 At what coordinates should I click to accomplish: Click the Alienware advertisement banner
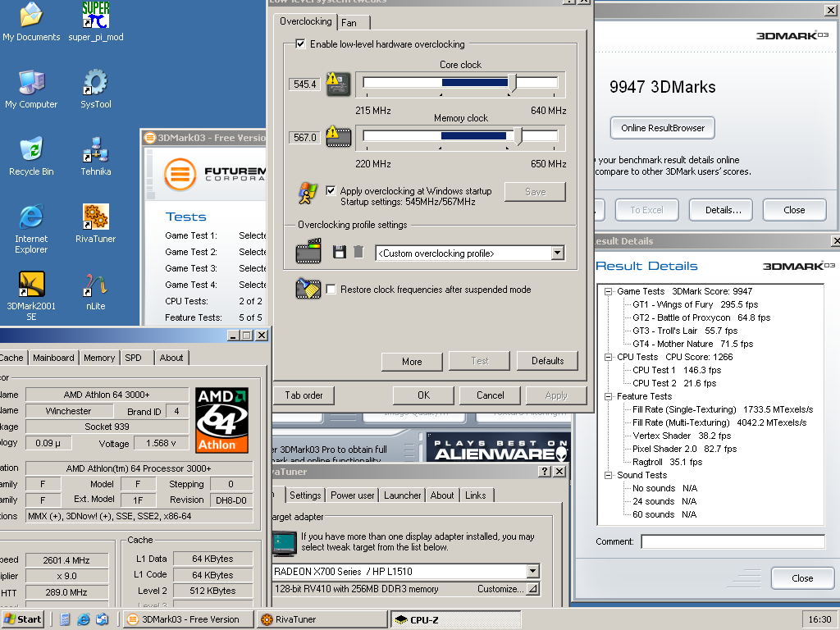click(x=500, y=447)
